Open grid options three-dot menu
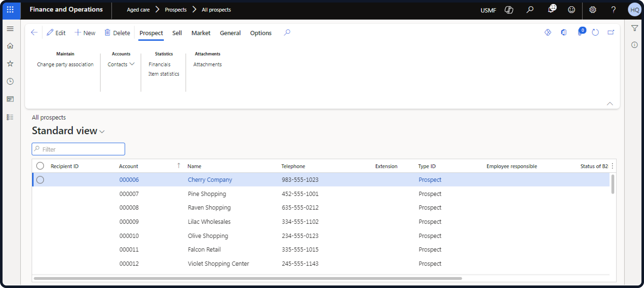 (x=612, y=166)
